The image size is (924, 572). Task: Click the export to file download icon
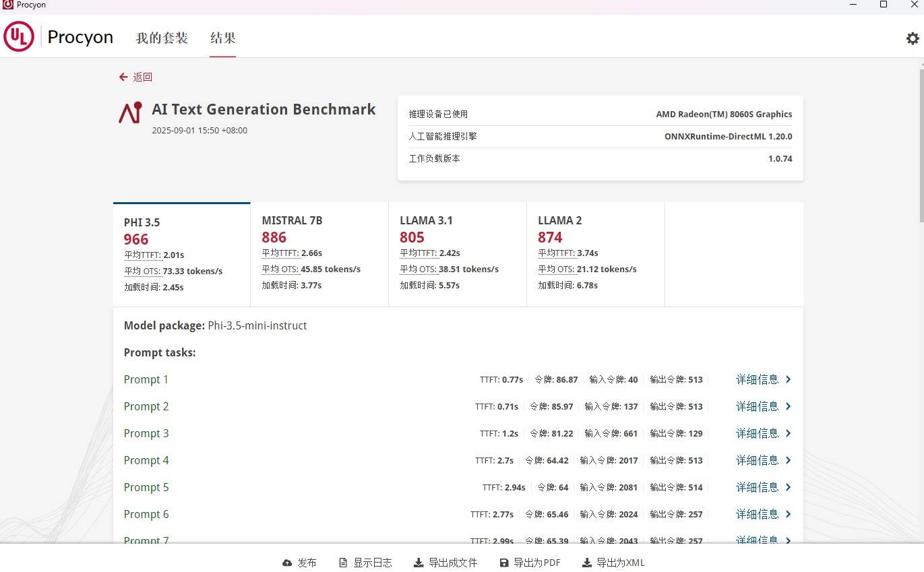[419, 563]
